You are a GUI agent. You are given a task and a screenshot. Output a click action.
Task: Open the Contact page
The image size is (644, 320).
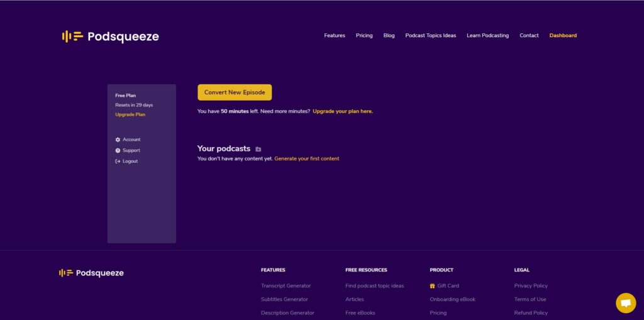pos(529,35)
